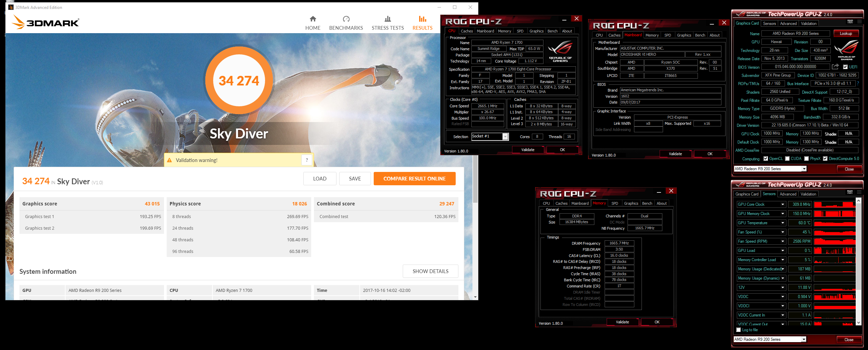Image resolution: width=868 pixels, height=350 pixels.
Task: Open validation warning help question mark
Action: click(307, 160)
